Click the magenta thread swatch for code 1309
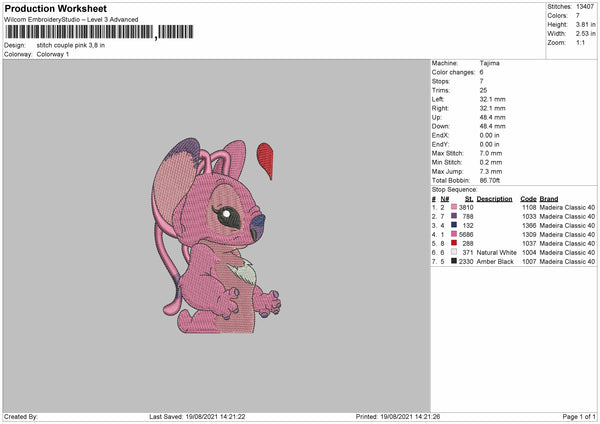Screen dimensions: 600x424 click(x=454, y=234)
